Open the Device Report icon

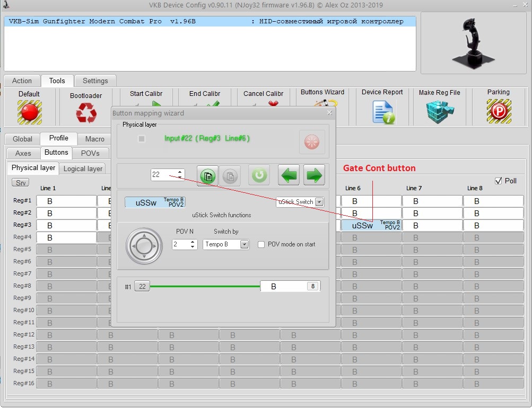tap(382, 112)
